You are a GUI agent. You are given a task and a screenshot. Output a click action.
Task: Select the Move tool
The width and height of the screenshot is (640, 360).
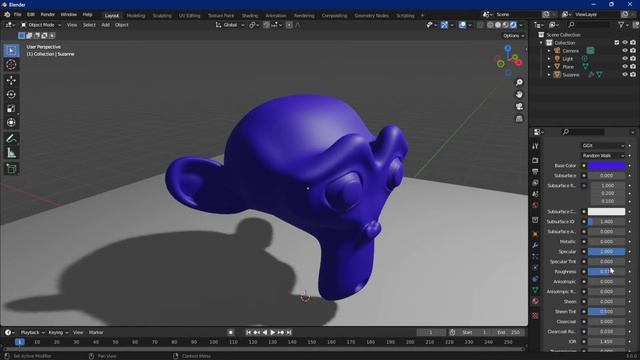click(11, 80)
